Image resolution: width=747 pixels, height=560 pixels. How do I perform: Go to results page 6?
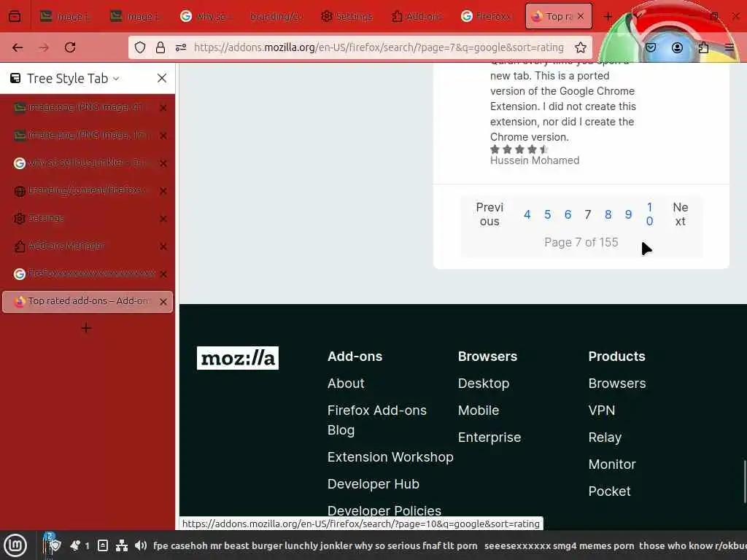(568, 215)
